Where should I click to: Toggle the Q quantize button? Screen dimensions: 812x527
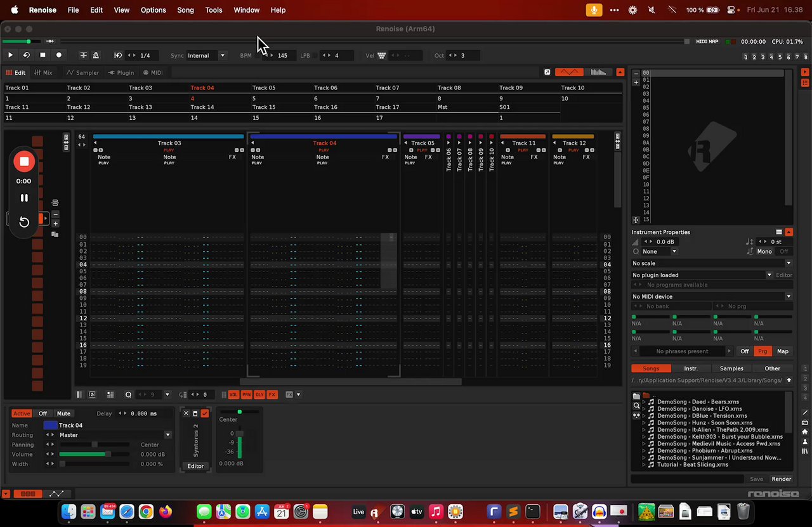(x=128, y=394)
